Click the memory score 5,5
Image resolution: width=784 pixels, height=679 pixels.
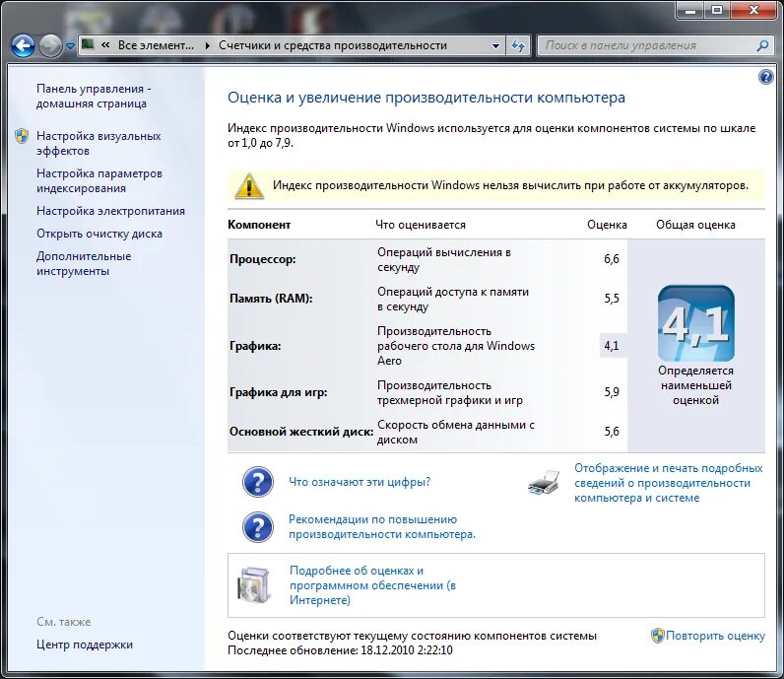click(x=611, y=299)
